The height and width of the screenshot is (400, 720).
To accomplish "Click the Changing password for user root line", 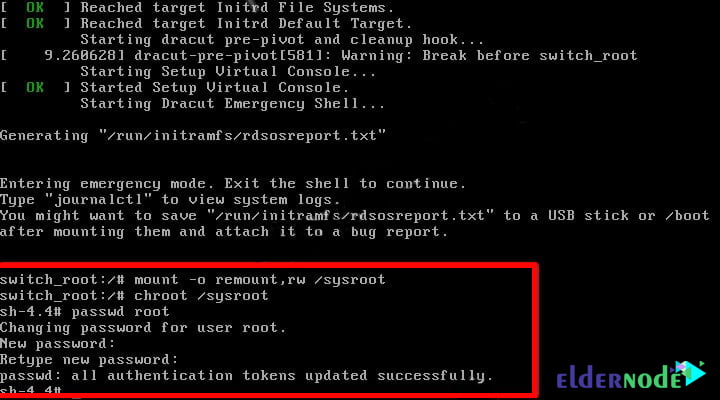I will click(x=143, y=327).
